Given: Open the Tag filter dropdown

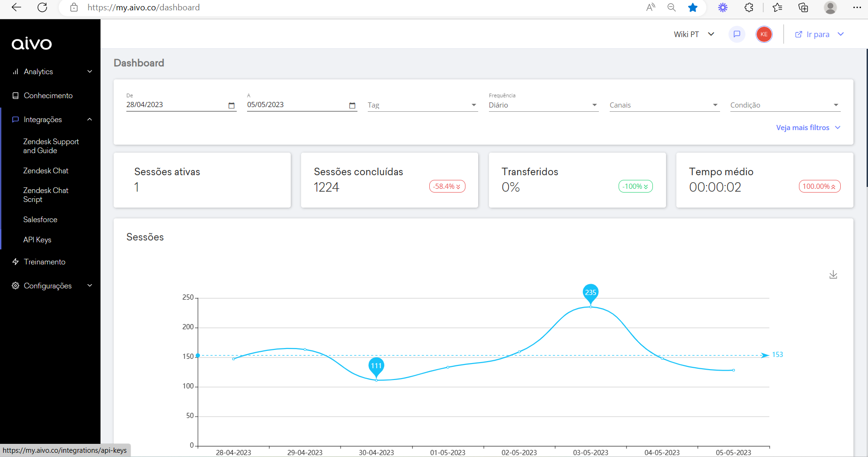Looking at the screenshot, I should coord(422,105).
